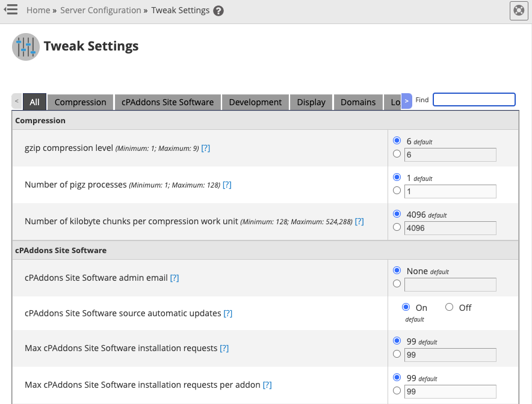
Task: Select the default 6 radio for gzip level
Action: [x=397, y=139]
